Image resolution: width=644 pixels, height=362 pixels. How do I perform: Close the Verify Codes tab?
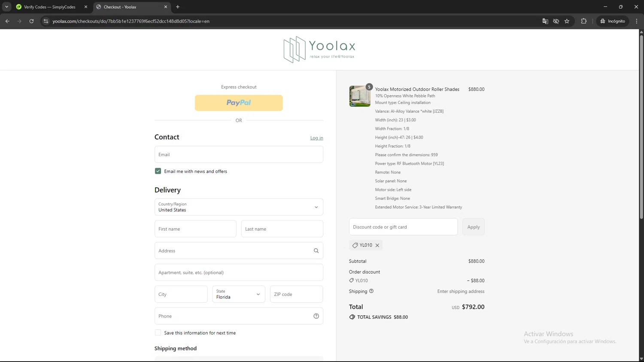click(85, 7)
